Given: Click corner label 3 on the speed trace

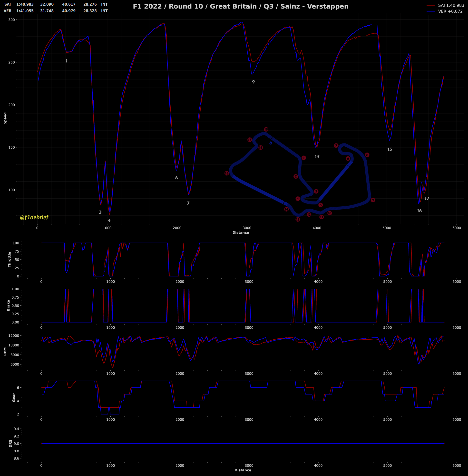Looking at the screenshot, I should click(x=100, y=212).
